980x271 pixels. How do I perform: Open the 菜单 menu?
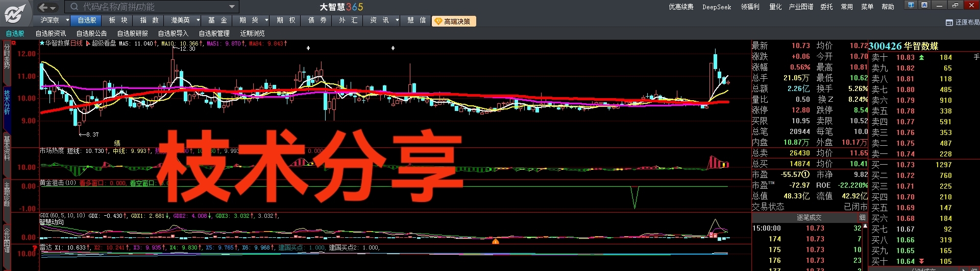tap(867, 7)
